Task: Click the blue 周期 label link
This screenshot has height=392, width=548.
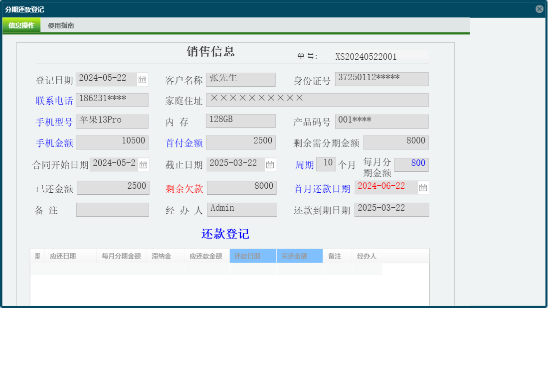Action: click(x=304, y=164)
